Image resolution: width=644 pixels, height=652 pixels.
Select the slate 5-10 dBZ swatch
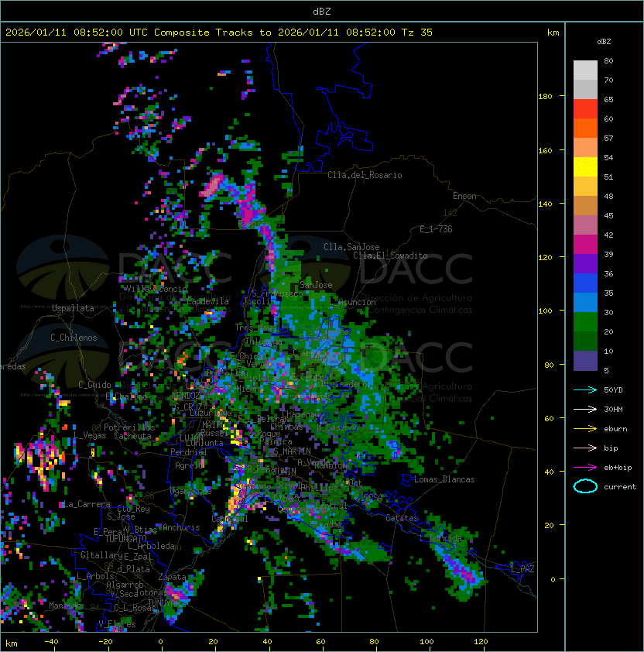585,361
